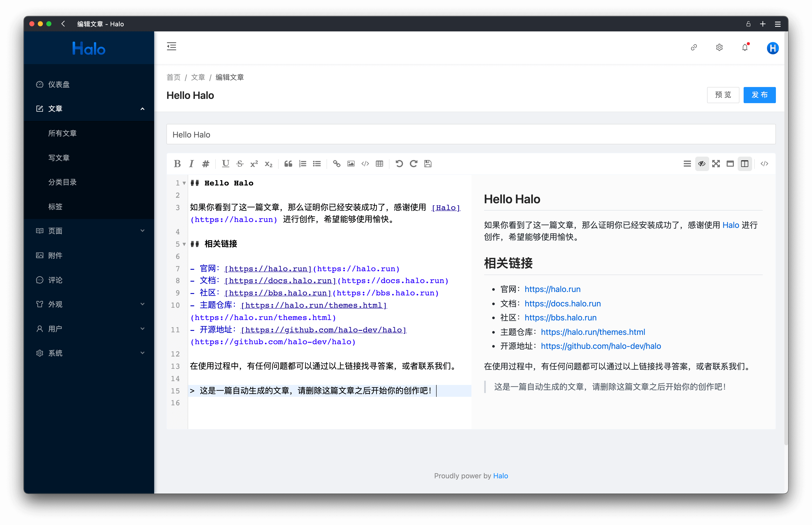Select 写文章 in the sidebar
The image size is (812, 525).
coord(89,157)
